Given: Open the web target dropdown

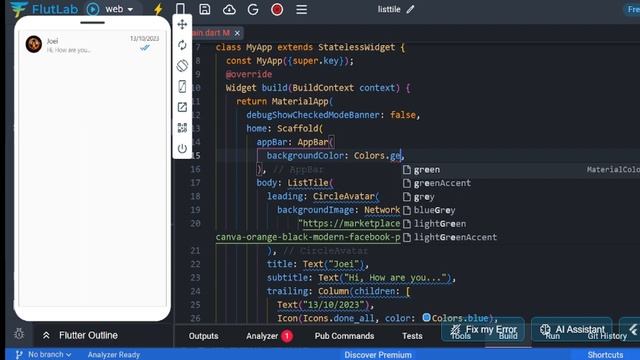Looking at the screenshot, I should tap(119, 9).
